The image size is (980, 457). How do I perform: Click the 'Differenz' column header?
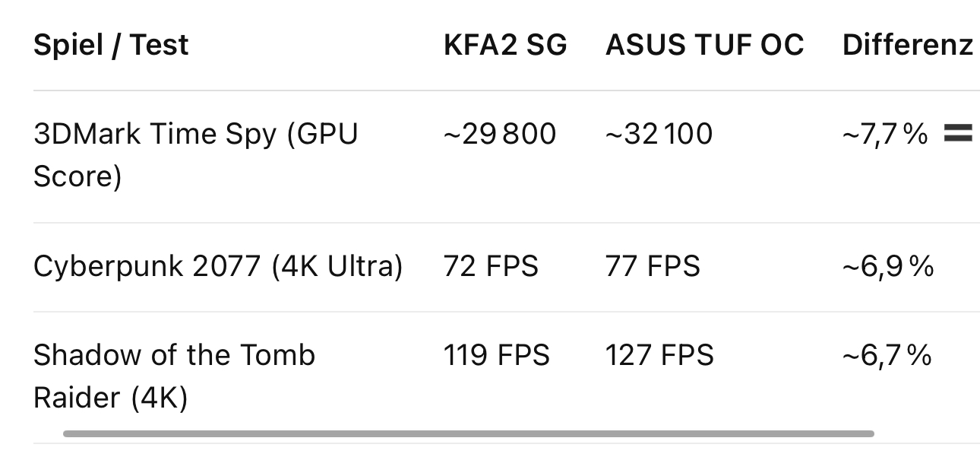[908, 45]
